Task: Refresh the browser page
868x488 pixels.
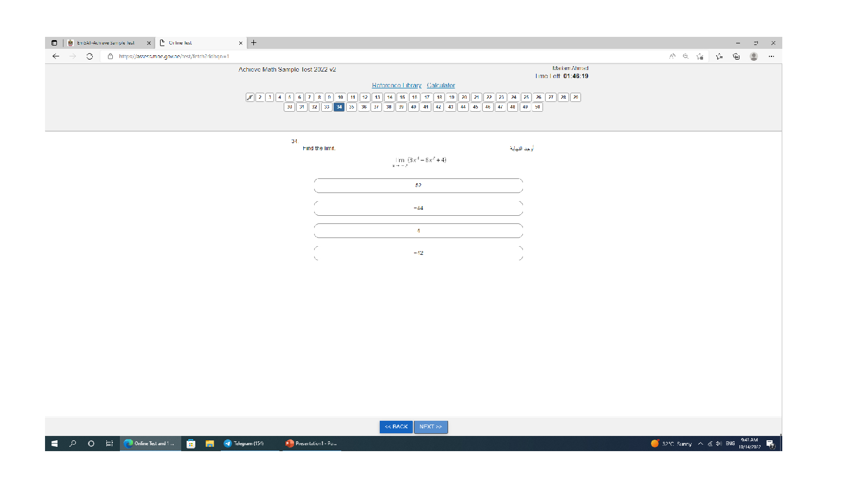Action: tap(90, 56)
